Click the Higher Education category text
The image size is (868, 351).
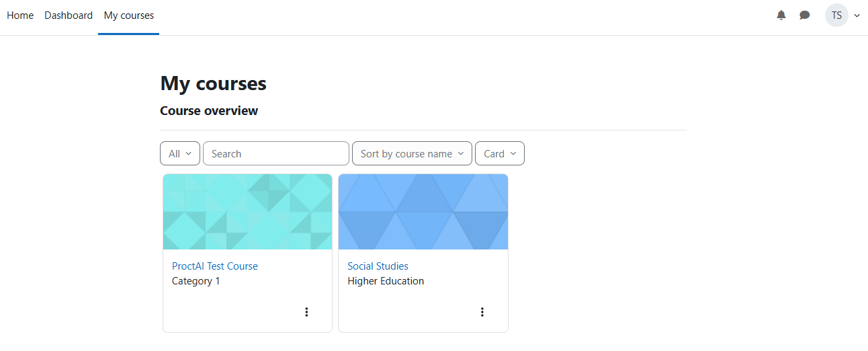pyautogui.click(x=386, y=281)
